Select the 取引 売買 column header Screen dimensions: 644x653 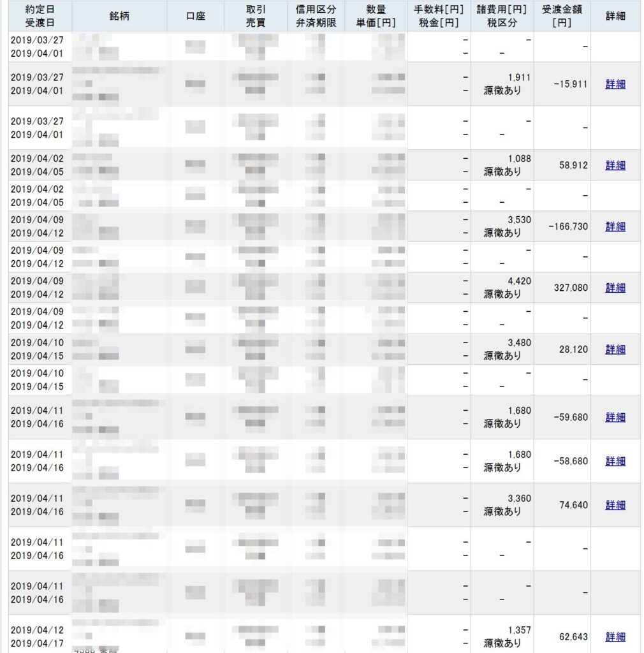[x=255, y=17]
